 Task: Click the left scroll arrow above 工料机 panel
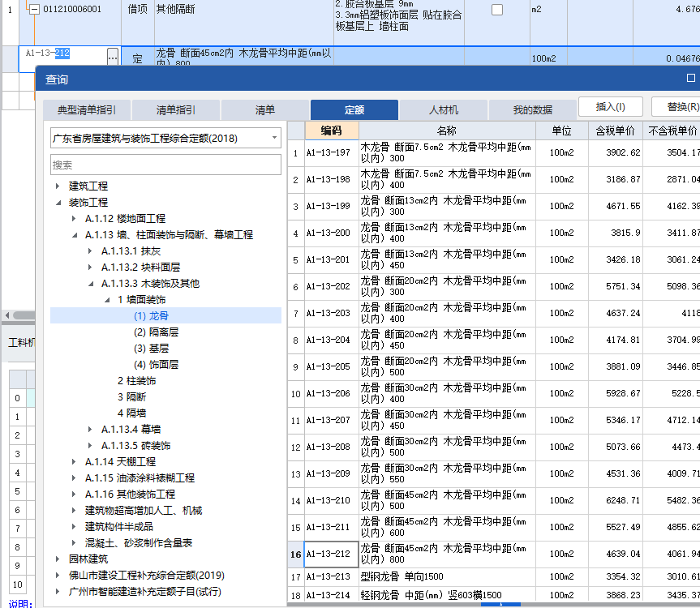(6, 315)
